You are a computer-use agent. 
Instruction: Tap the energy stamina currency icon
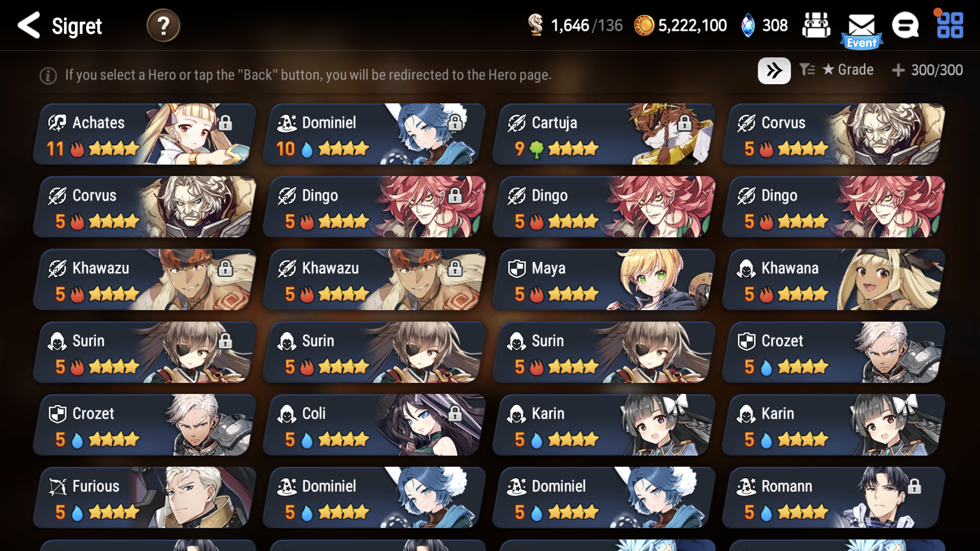pyautogui.click(x=536, y=25)
